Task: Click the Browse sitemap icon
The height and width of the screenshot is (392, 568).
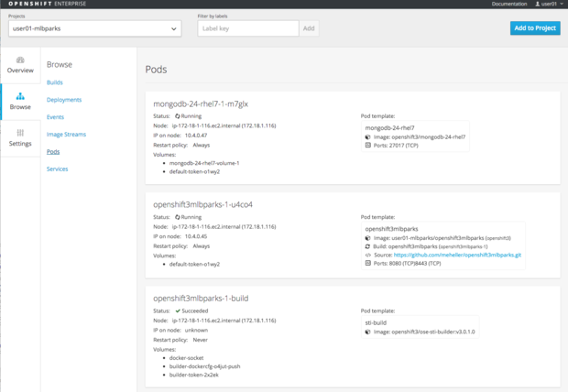Action: click(20, 96)
